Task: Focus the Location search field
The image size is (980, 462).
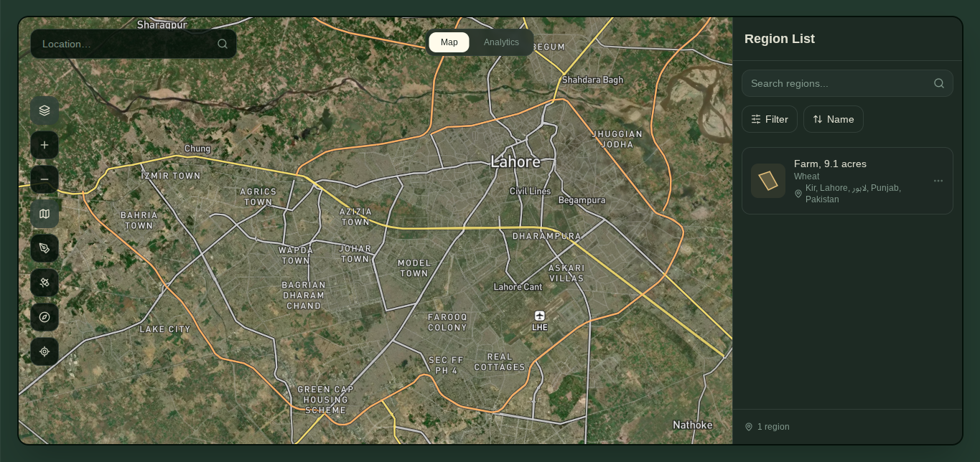Action: tap(134, 44)
